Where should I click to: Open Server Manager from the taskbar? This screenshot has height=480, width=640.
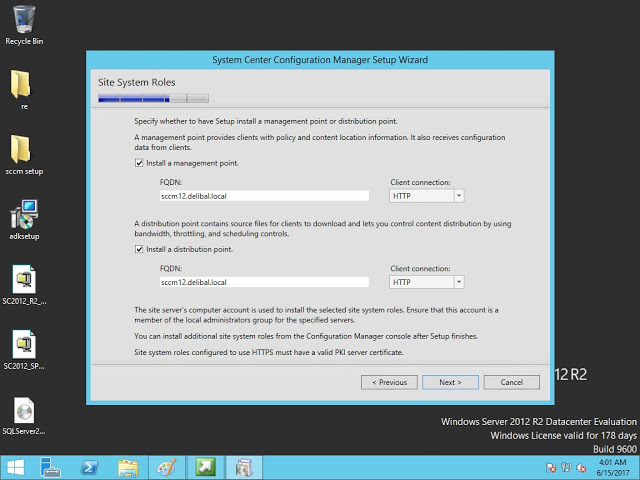tap(50, 467)
